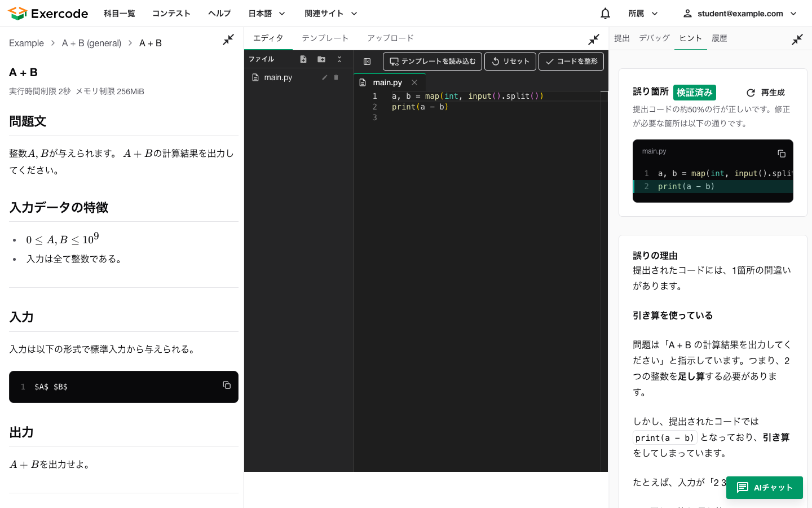Open the 履歴 tab

720,38
